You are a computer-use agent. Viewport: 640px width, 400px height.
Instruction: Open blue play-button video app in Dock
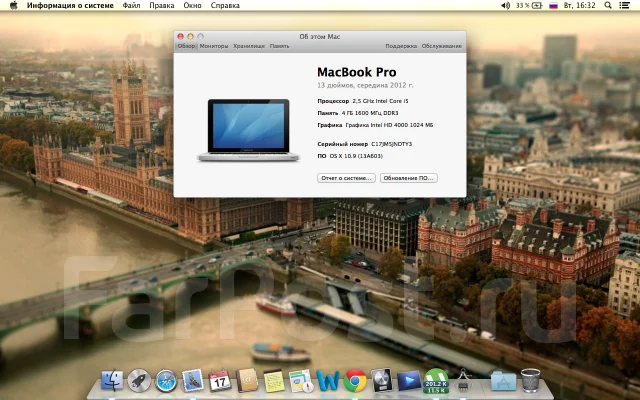pos(409,380)
